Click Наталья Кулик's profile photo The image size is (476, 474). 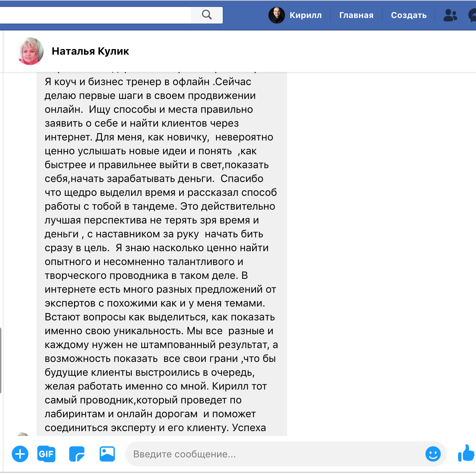point(30,51)
